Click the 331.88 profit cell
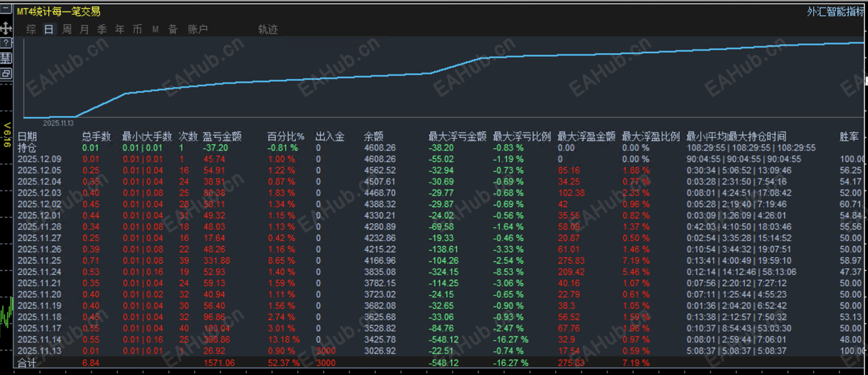The height and width of the screenshot is (375, 868). click(217, 260)
